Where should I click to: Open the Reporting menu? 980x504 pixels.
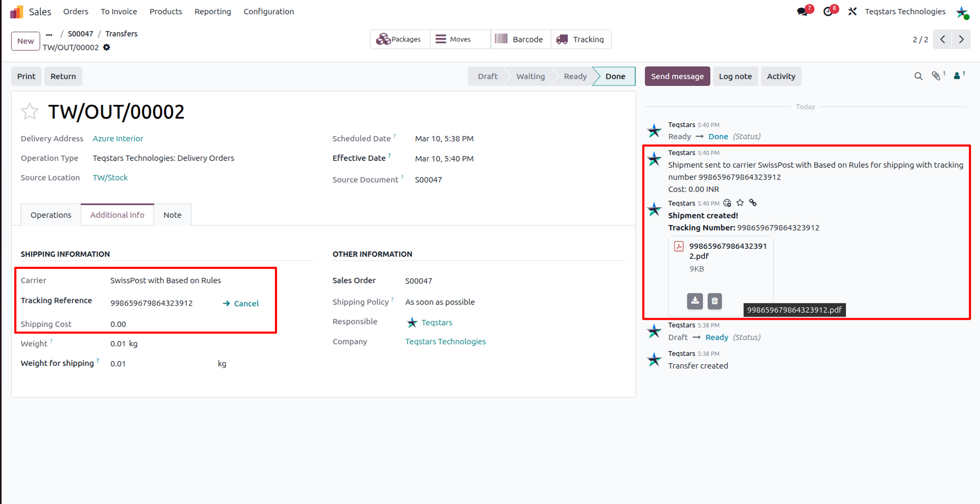pyautogui.click(x=212, y=12)
